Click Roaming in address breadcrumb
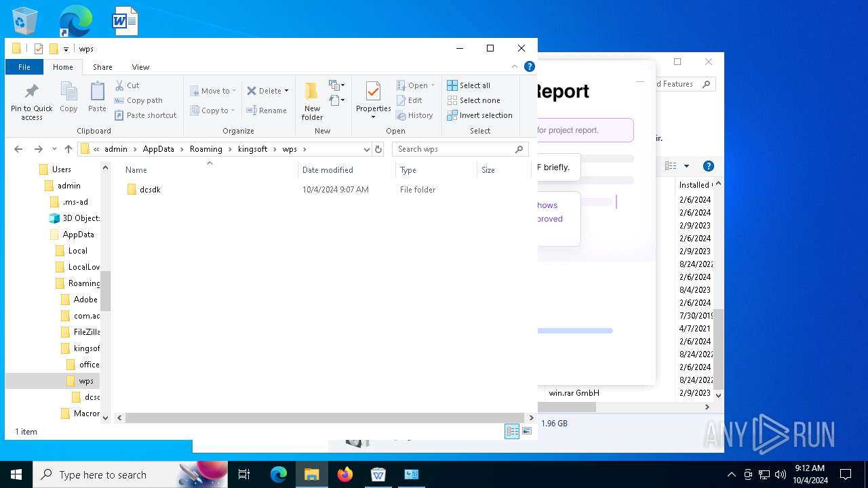 pyautogui.click(x=206, y=149)
